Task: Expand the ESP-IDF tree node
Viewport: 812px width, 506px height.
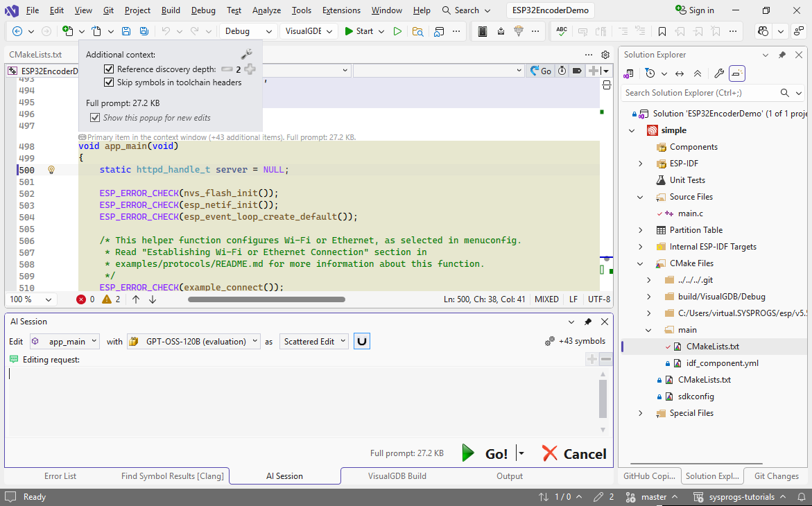Action: [x=641, y=164]
